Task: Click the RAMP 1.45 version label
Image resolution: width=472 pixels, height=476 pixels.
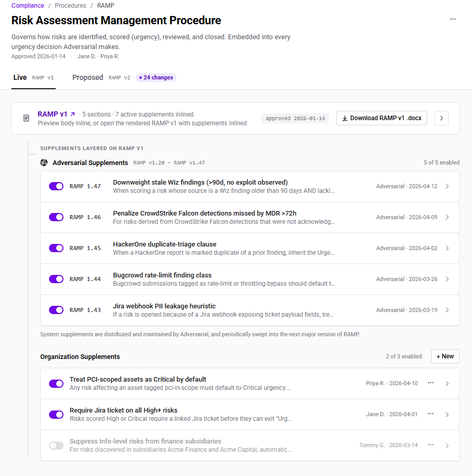Action: pyautogui.click(x=85, y=249)
